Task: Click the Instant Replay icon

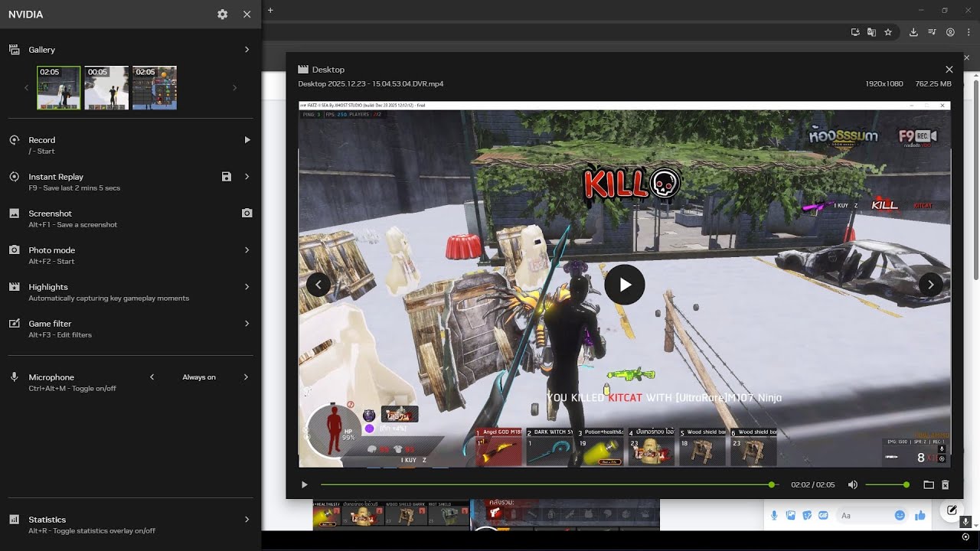Action: point(14,177)
